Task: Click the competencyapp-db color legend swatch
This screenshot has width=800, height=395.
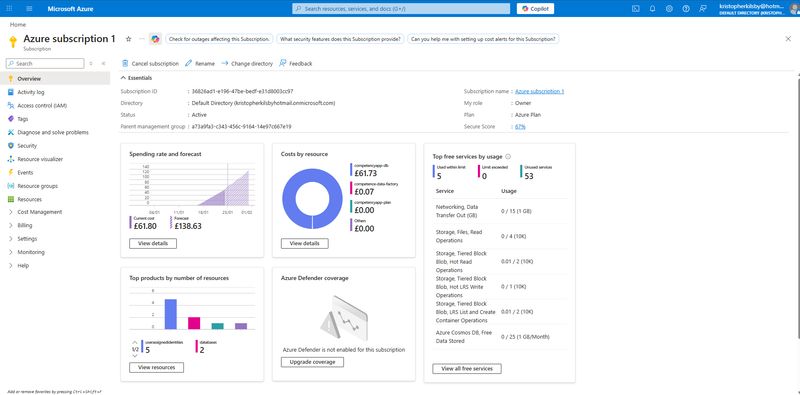Action: [351, 170]
